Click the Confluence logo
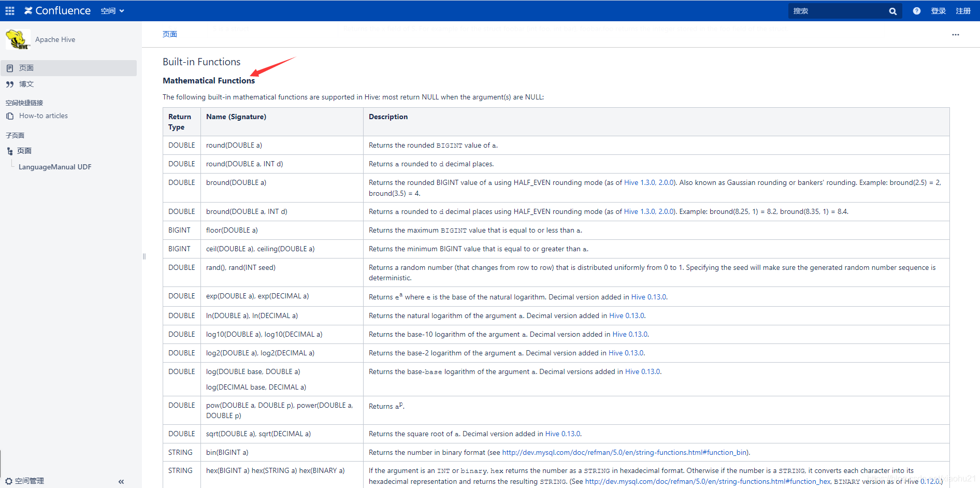The height and width of the screenshot is (488, 980). (57, 10)
